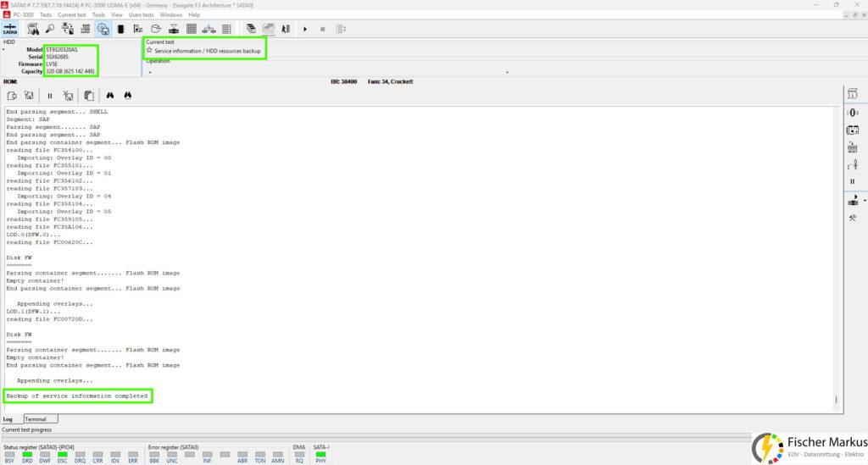Open the Users tests menu
868x465 pixels.
[142, 15]
